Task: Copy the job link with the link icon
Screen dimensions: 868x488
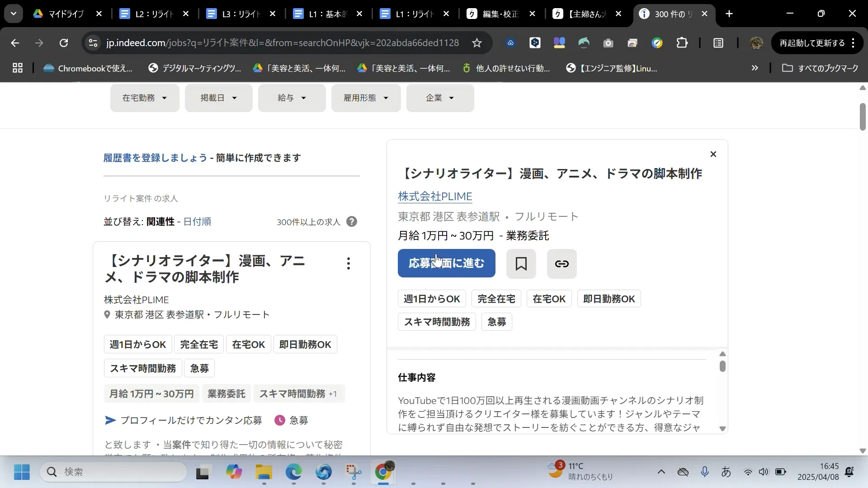Action: (561, 263)
